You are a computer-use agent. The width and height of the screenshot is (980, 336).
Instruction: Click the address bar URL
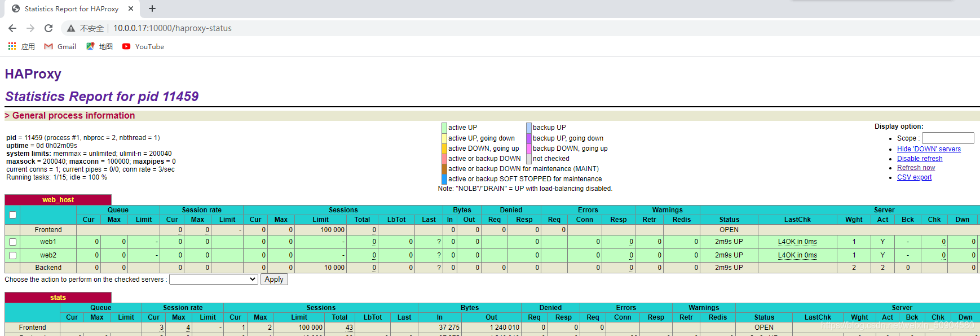[x=173, y=28]
